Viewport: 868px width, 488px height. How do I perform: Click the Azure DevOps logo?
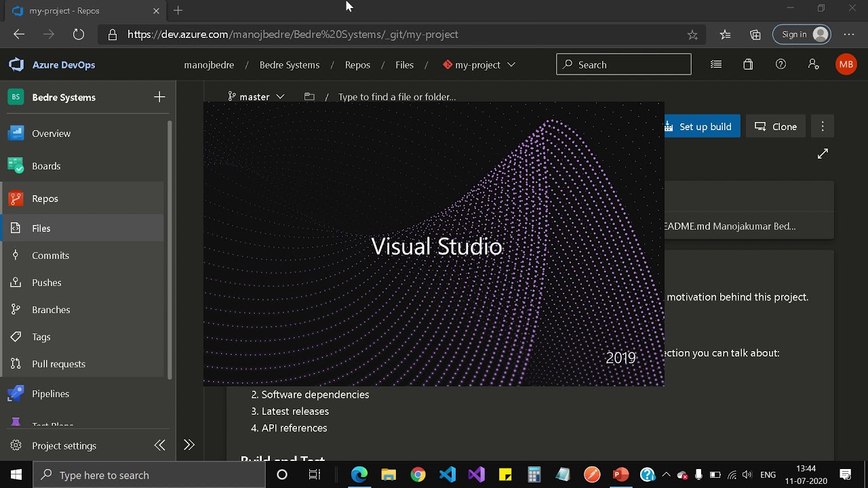coord(16,64)
